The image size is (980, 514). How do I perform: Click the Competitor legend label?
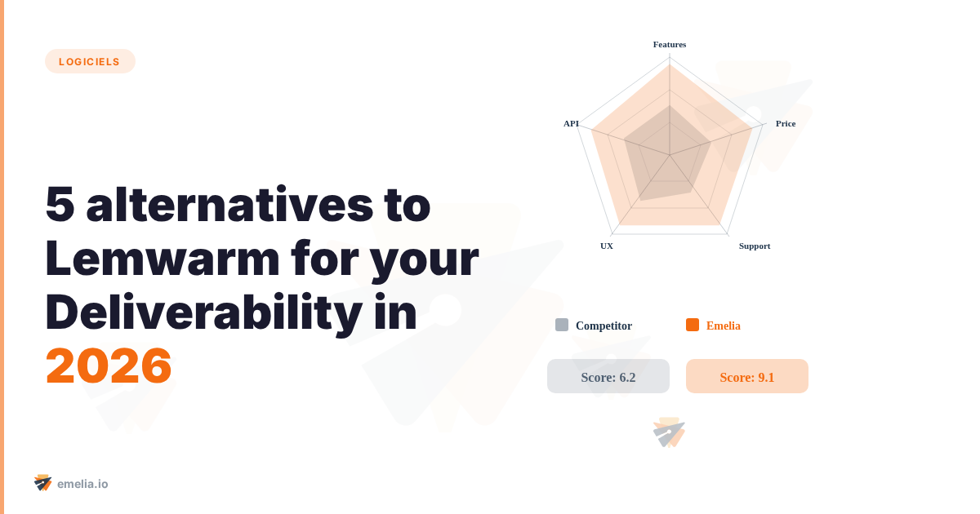click(604, 326)
